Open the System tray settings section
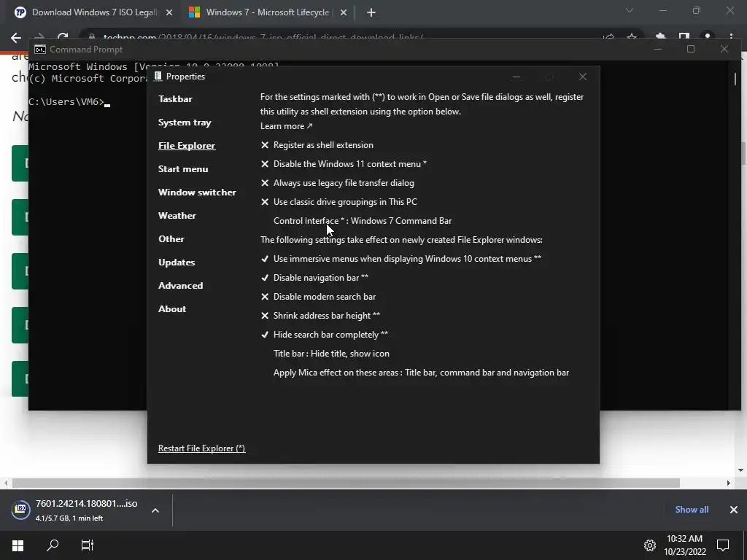This screenshot has height=560, width=747. 185,122
